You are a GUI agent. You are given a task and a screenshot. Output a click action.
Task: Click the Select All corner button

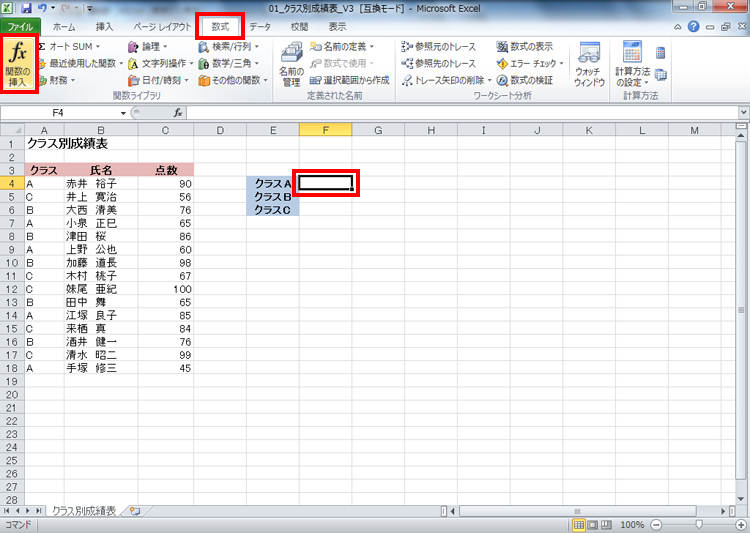[12, 130]
